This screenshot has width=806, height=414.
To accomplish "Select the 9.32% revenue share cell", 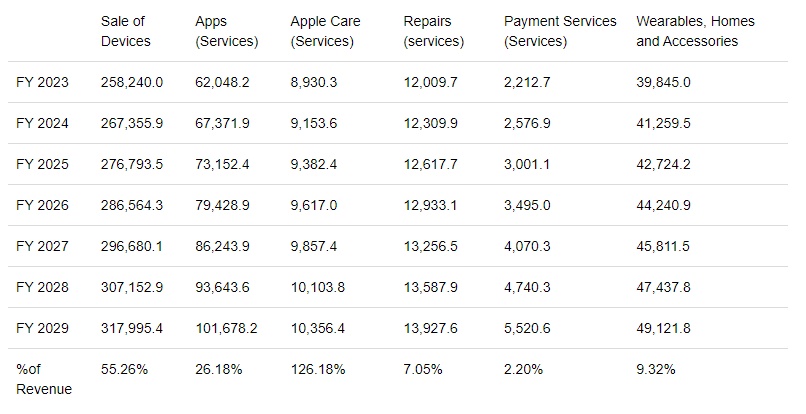I will 655,369.
